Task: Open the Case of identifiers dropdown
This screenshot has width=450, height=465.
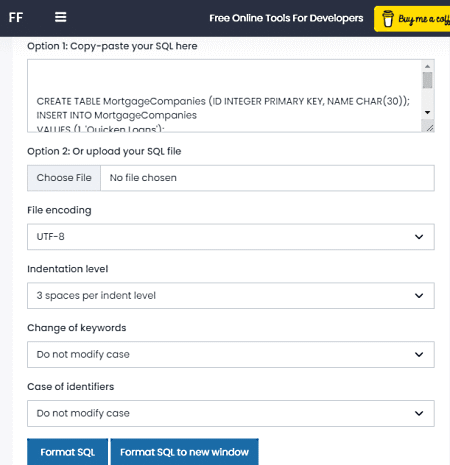Action: 231,413
